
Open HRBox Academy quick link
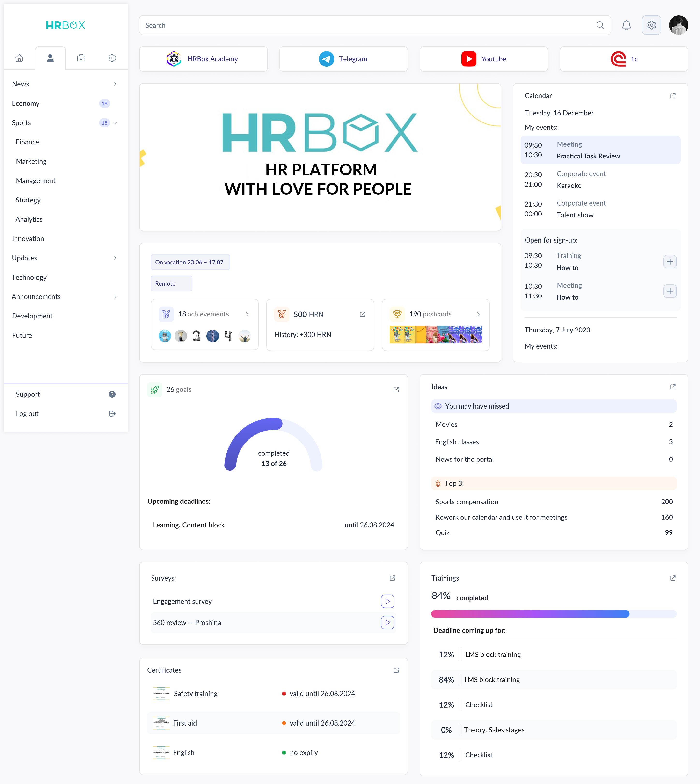pyautogui.click(x=204, y=59)
